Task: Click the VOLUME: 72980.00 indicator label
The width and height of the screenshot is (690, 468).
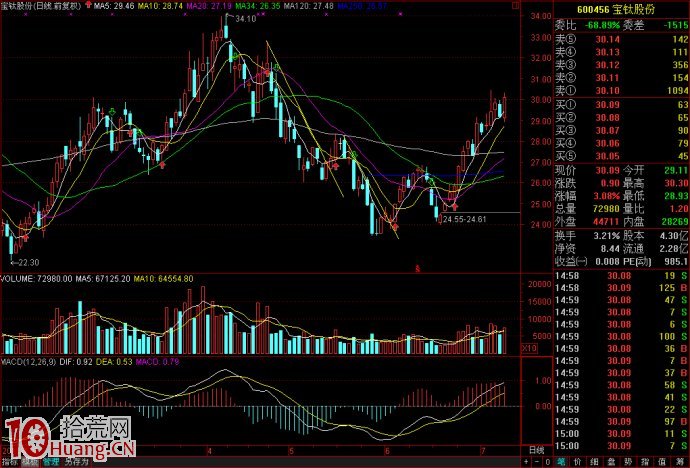Action: (37, 279)
